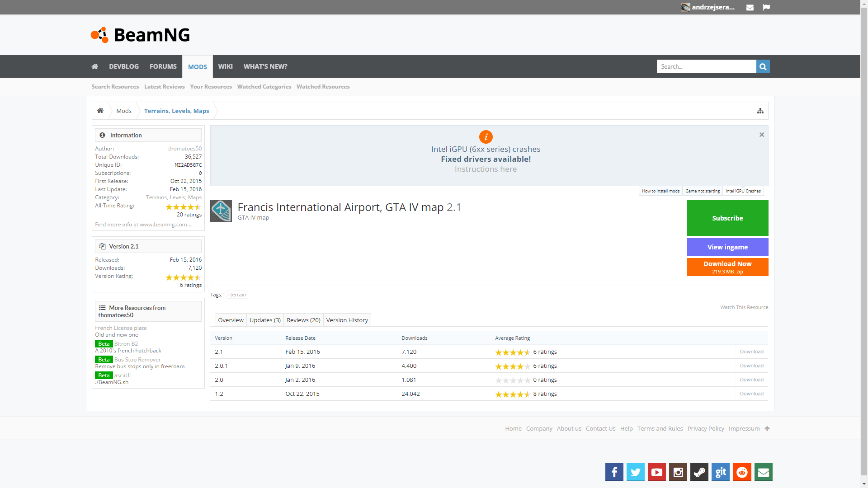Click the green email contact icon

(x=763, y=472)
